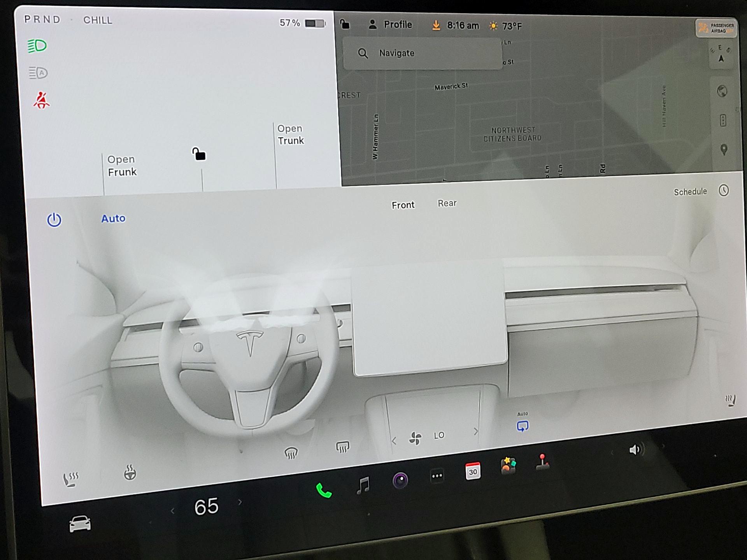Open the green Phone app

pyautogui.click(x=324, y=490)
